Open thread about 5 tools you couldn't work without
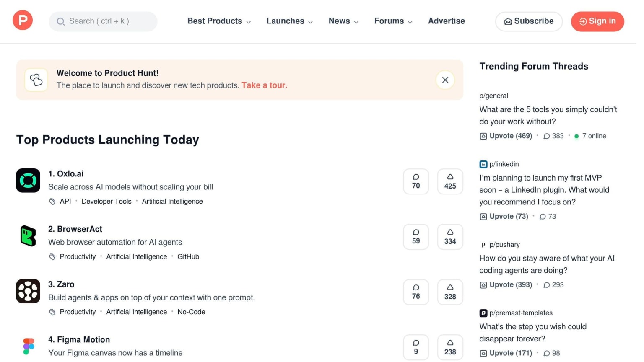644x362 pixels. point(548,116)
